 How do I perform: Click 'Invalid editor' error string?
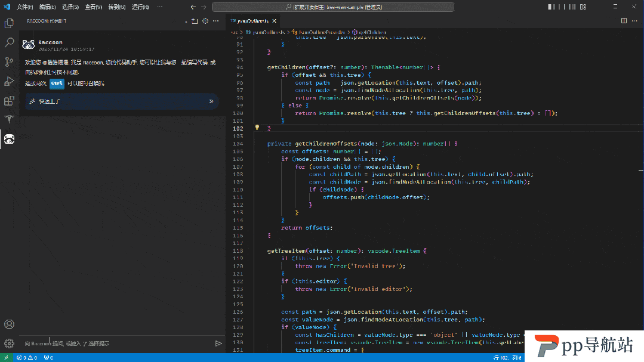click(x=380, y=289)
